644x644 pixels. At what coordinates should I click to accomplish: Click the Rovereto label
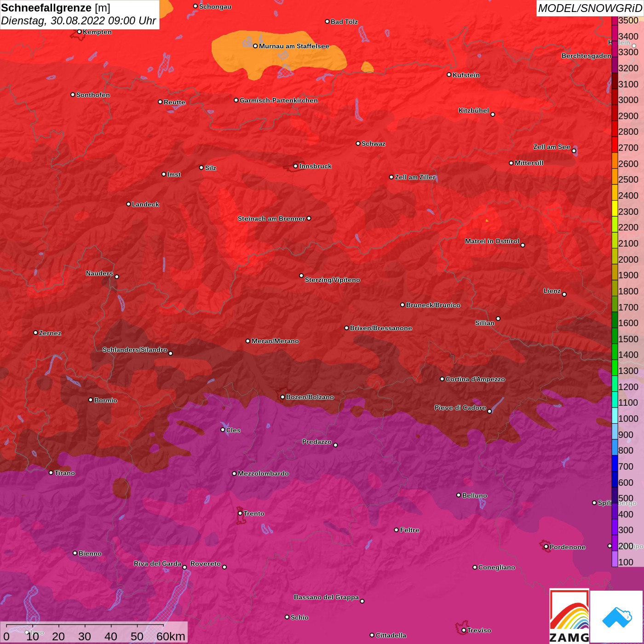(x=206, y=563)
